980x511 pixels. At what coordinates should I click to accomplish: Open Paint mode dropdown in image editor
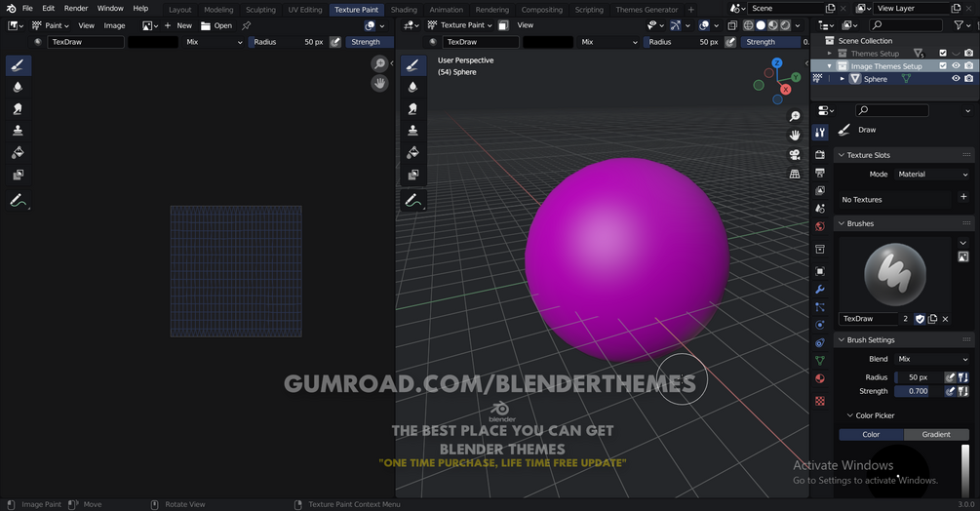[51, 25]
